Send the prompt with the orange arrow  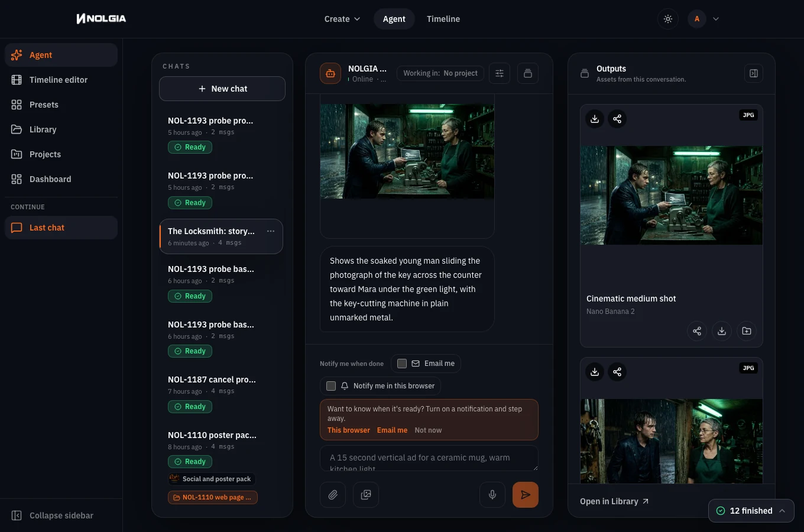click(526, 495)
